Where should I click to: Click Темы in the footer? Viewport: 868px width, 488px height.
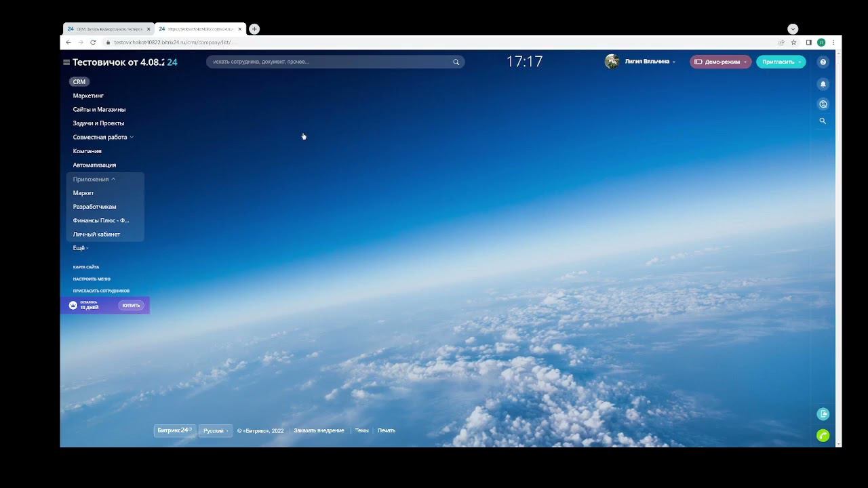pyautogui.click(x=361, y=430)
